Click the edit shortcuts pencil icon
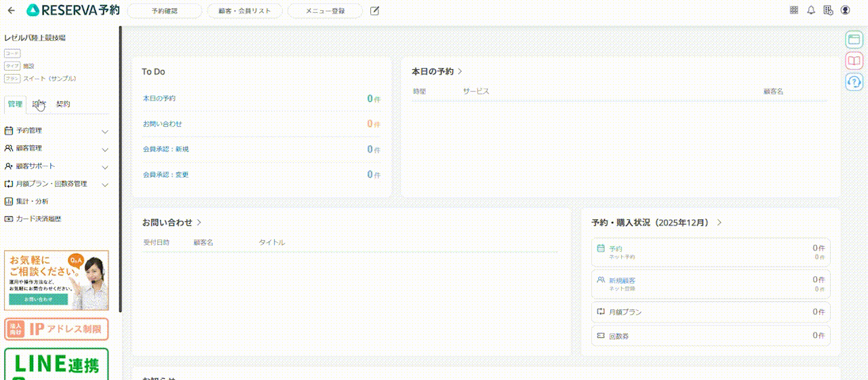Screen dimensions: 868x380 pyautogui.click(x=374, y=10)
